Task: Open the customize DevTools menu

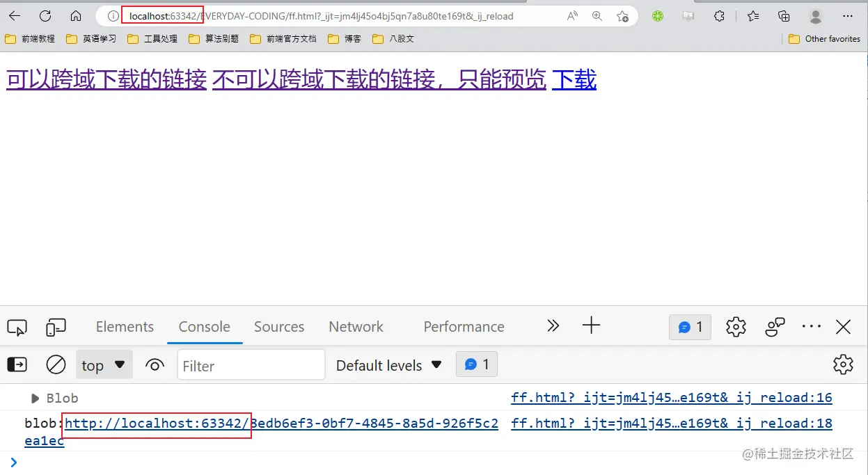Action: tap(812, 326)
